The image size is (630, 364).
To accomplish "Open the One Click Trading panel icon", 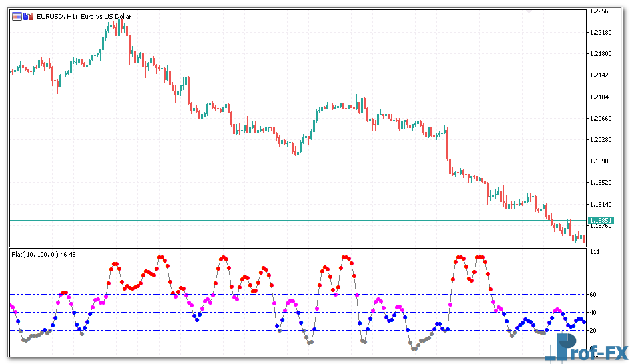I will click(x=17, y=17).
